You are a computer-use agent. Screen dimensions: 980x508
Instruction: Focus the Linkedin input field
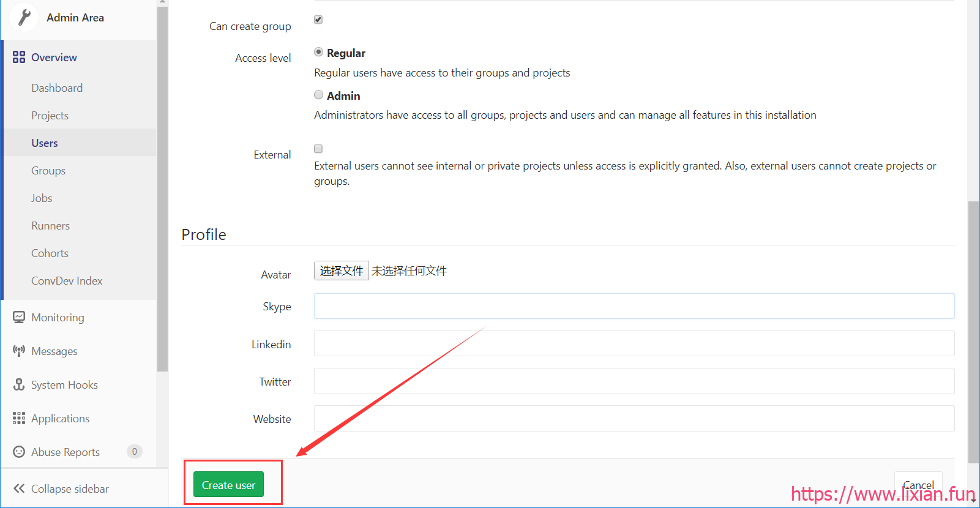634,343
